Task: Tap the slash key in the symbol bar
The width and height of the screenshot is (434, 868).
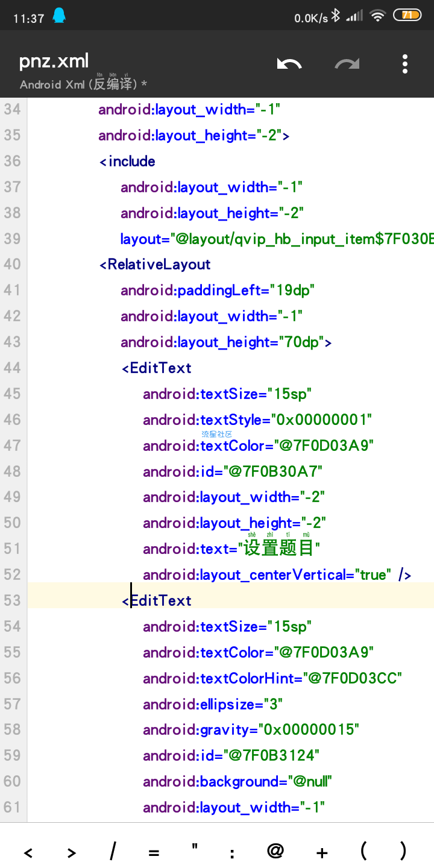Action: point(113,852)
